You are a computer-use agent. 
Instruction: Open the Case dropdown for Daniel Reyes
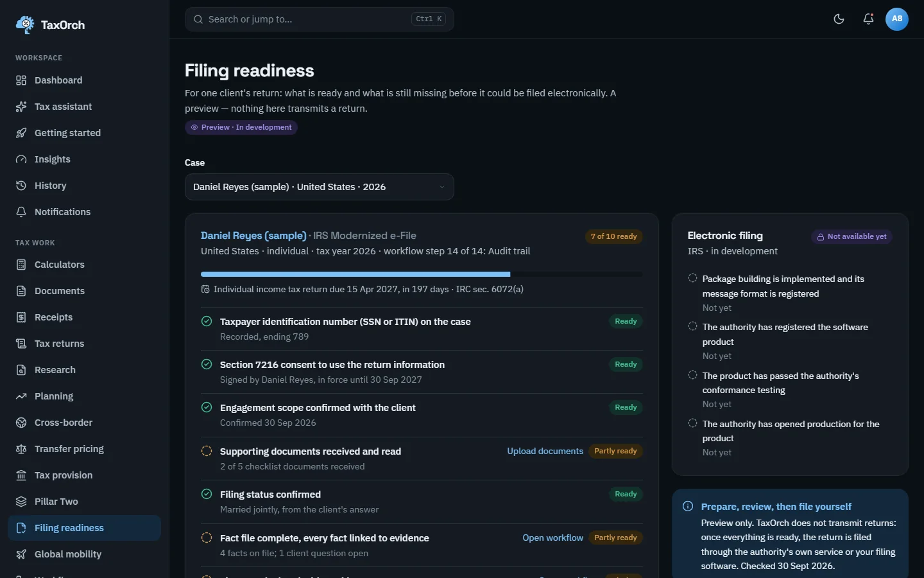[x=320, y=187]
